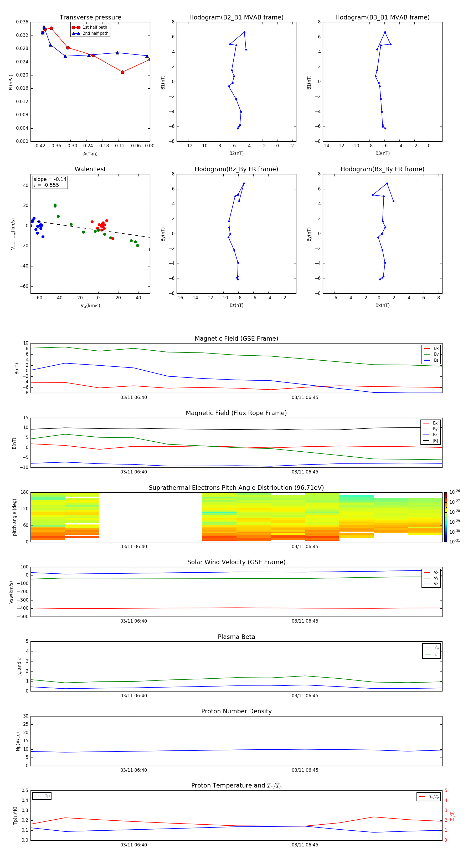Click the "Hodogram(B2_B1 MVAB frame)" title
473x868 pixels.
click(x=236, y=18)
